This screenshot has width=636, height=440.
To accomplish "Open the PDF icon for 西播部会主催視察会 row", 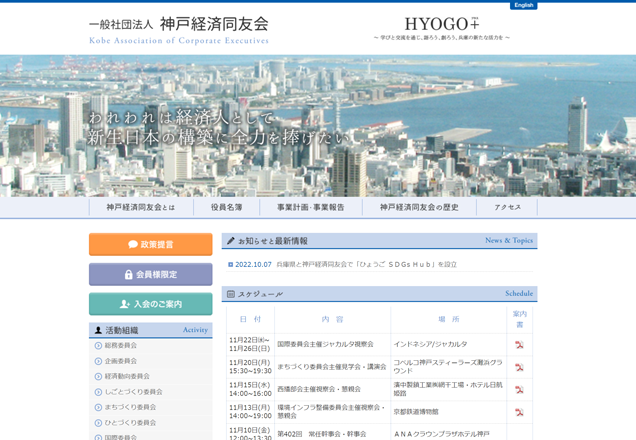I will 519,389.
